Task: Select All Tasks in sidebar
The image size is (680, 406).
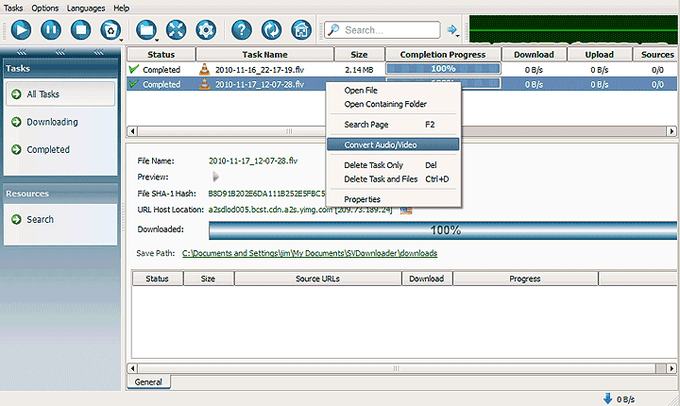Action: coord(61,94)
